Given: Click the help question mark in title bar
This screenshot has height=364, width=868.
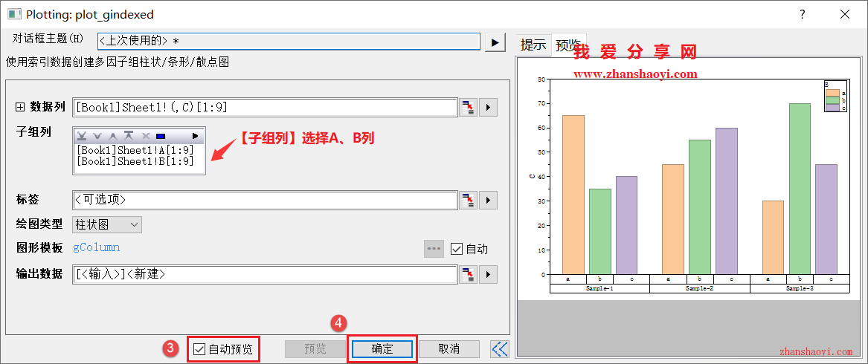Looking at the screenshot, I should pos(803,14).
